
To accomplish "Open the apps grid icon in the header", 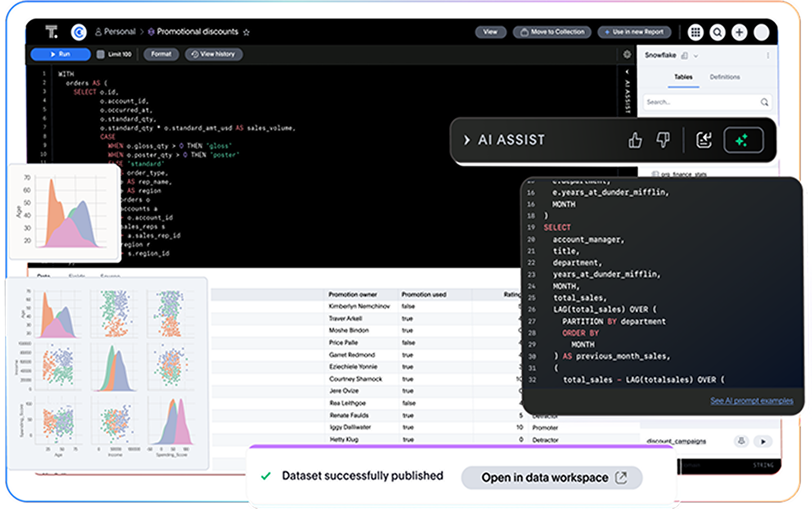I will pos(695,32).
